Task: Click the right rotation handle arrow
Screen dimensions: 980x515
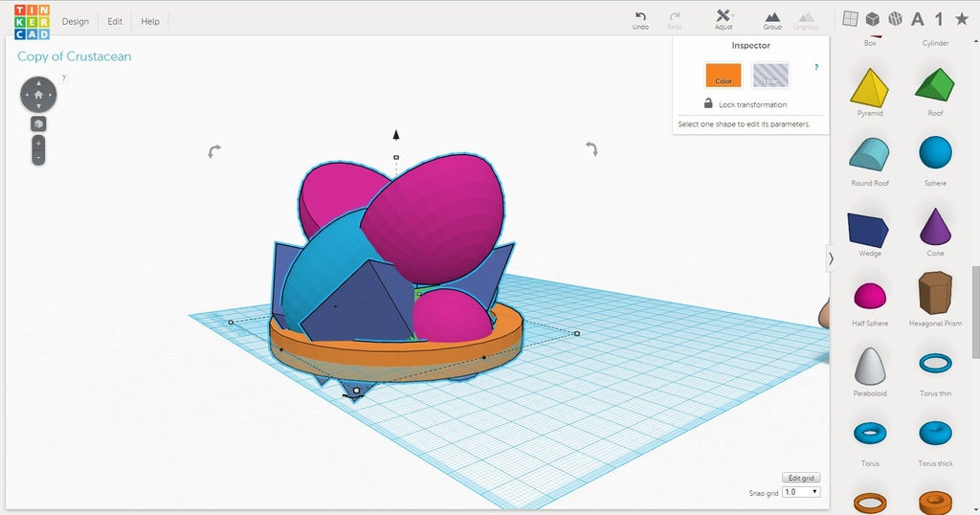Action: click(591, 148)
